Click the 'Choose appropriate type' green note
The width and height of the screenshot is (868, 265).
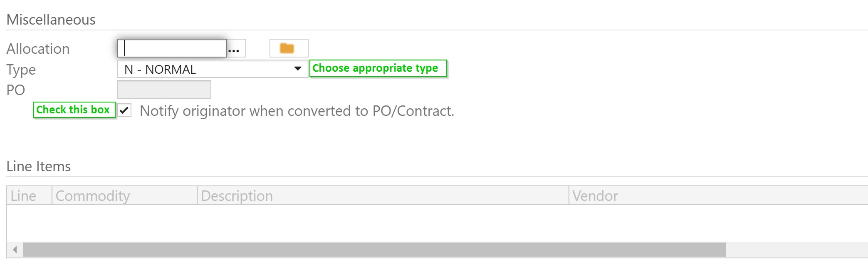pos(378,68)
